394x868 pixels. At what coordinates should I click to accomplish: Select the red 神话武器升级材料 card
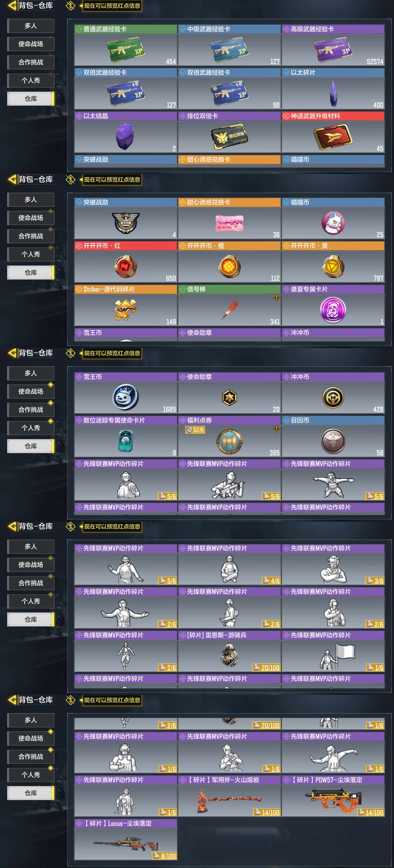click(x=333, y=137)
